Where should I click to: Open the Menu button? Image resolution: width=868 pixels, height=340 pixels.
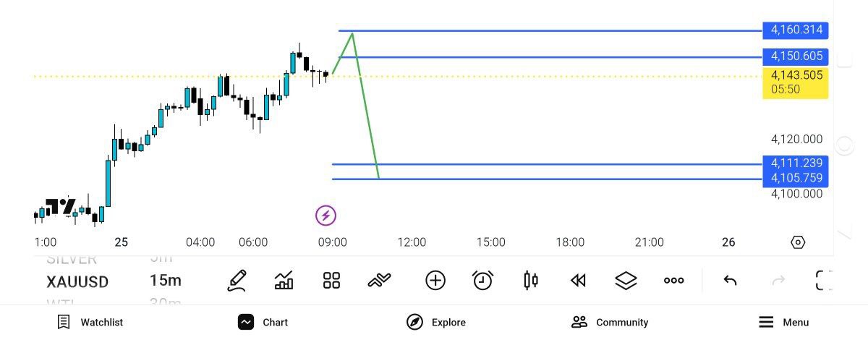(x=784, y=323)
